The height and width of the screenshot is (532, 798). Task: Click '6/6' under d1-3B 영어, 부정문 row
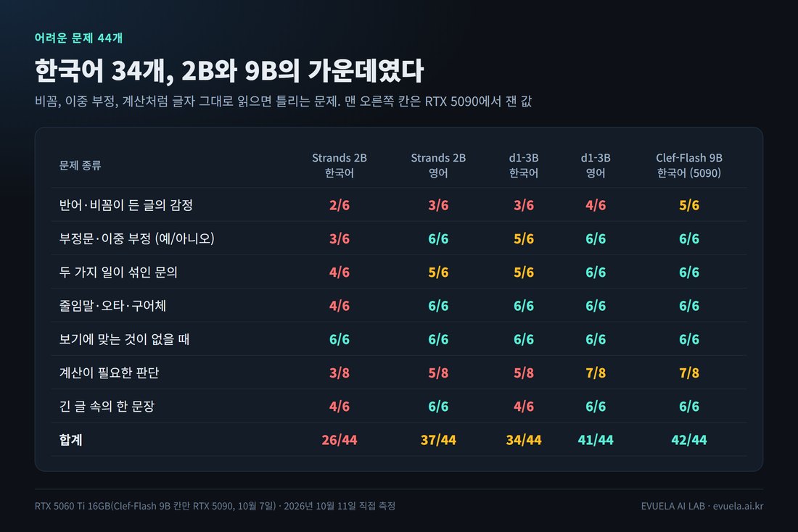596,238
